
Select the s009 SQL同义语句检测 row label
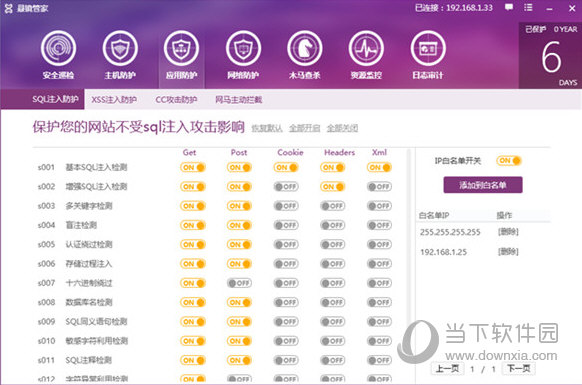[97, 322]
